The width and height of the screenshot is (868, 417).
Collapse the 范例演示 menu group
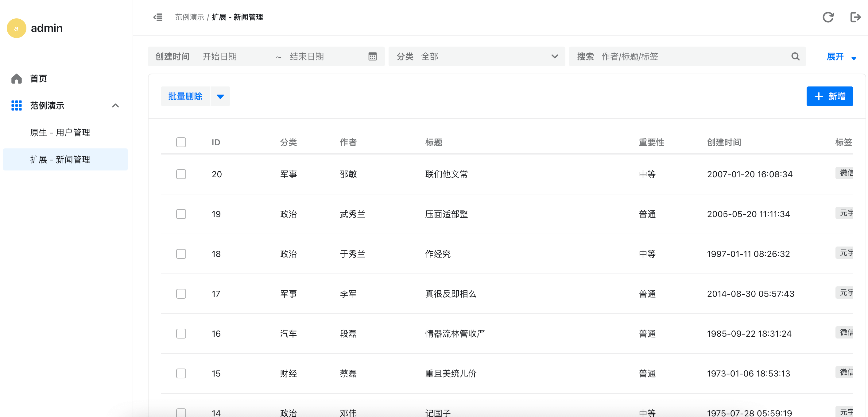pyautogui.click(x=115, y=105)
